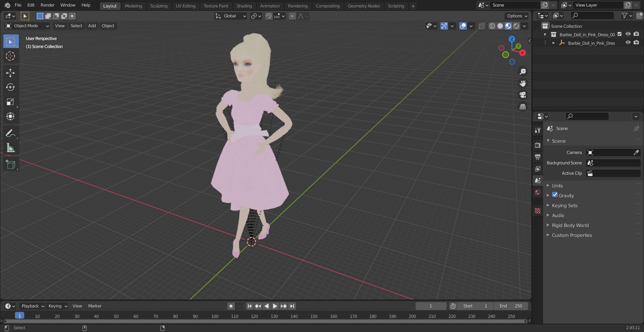Open the Output properties tab
This screenshot has width=644, height=332.
537,157
